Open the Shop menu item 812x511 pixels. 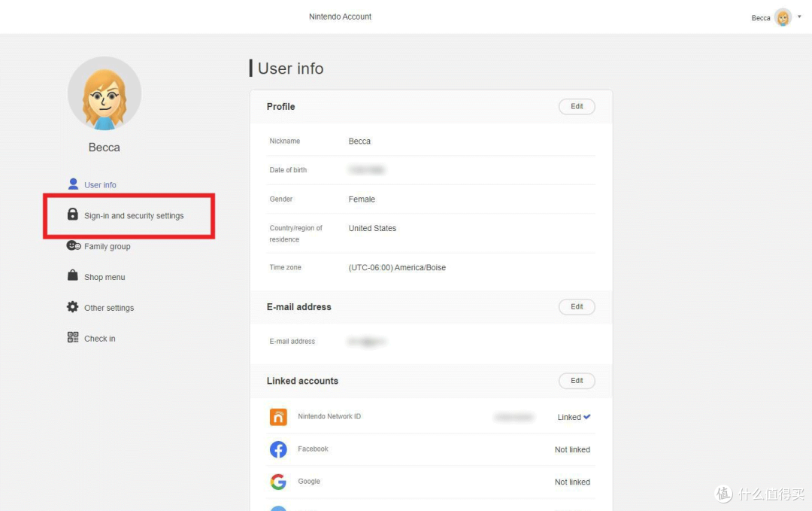pyautogui.click(x=105, y=277)
